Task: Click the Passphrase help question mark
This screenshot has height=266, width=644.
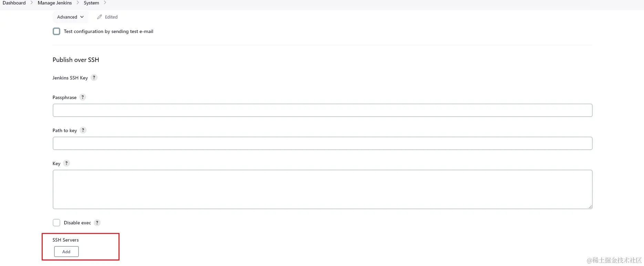Action: (83, 97)
